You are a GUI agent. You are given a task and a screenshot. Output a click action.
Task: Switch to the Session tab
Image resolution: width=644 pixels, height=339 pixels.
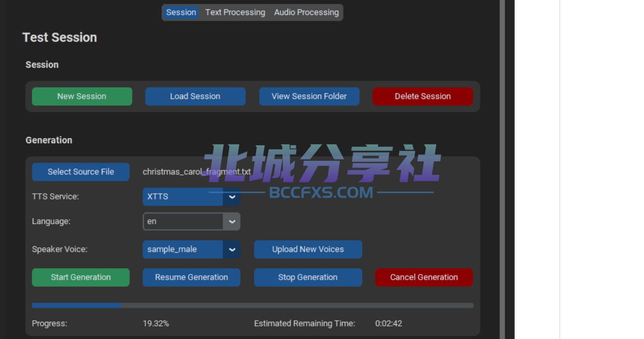[x=181, y=12]
